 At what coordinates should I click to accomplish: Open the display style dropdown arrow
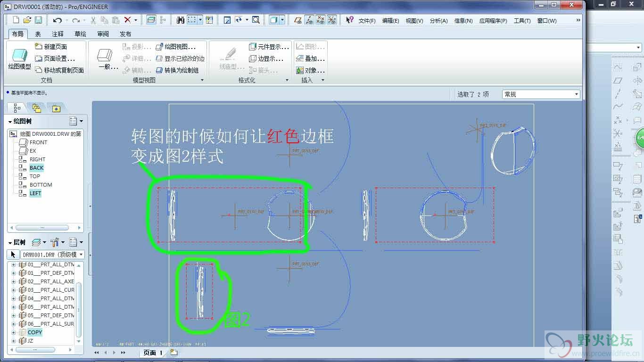coord(282,20)
